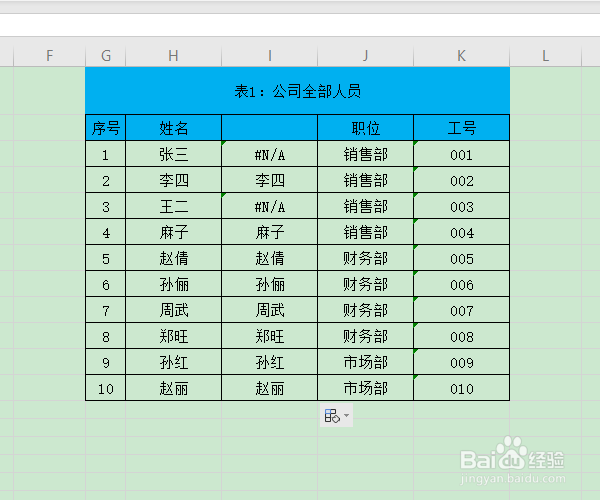Select title cell 表1：公司全部人员

point(297,91)
